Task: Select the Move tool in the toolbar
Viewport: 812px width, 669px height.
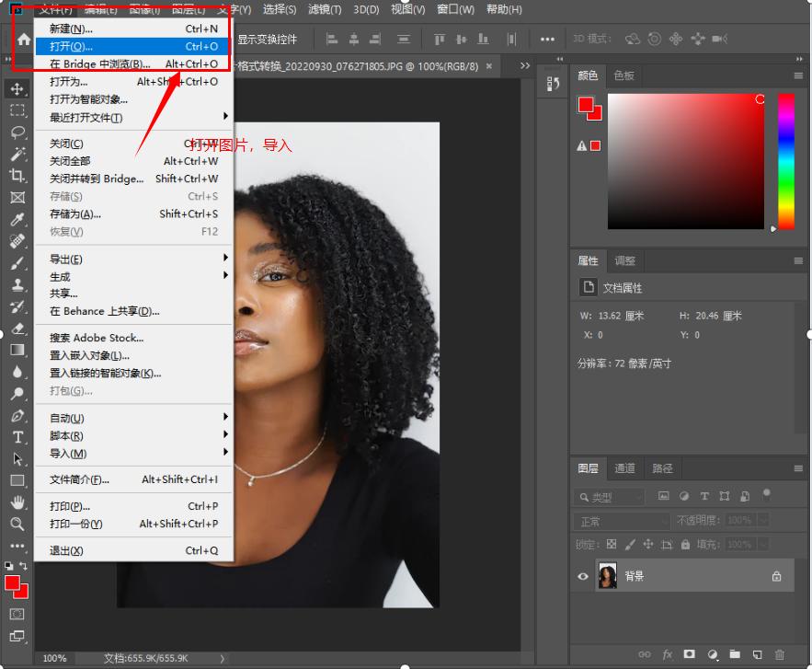Action: (x=17, y=88)
